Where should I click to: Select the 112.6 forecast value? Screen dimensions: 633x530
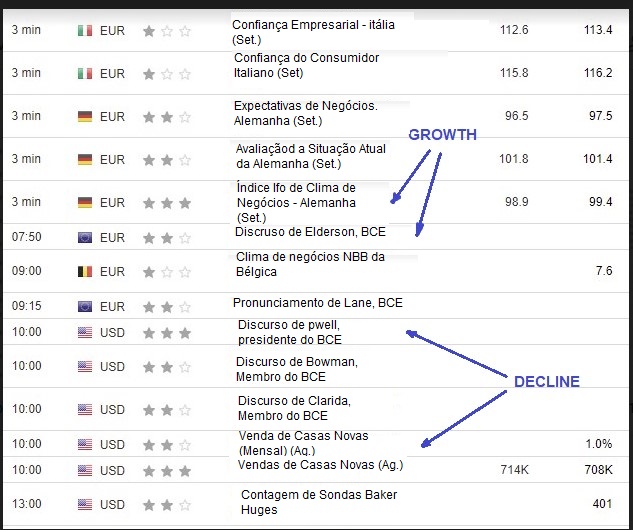click(x=514, y=30)
